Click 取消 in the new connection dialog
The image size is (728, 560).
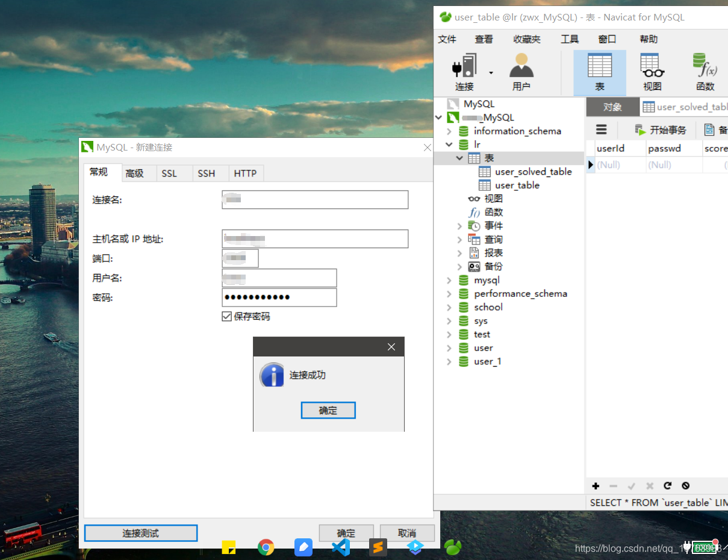[407, 533]
